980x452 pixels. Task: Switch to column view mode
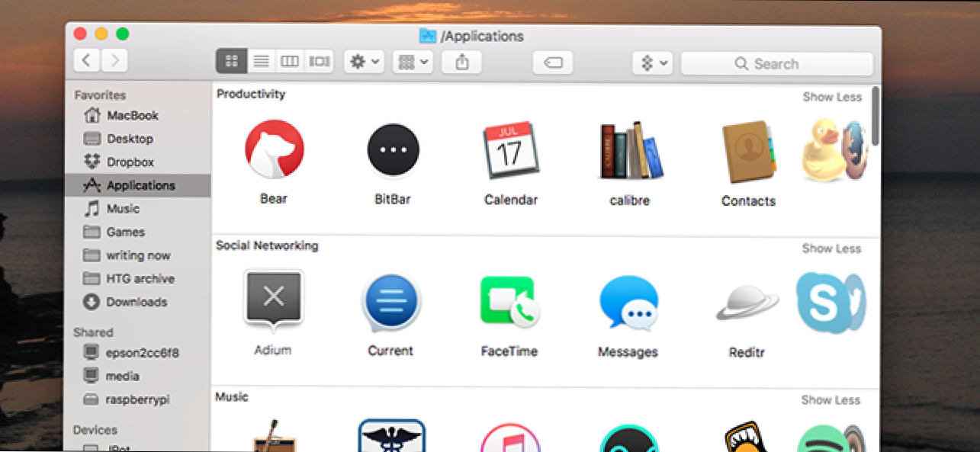289,62
